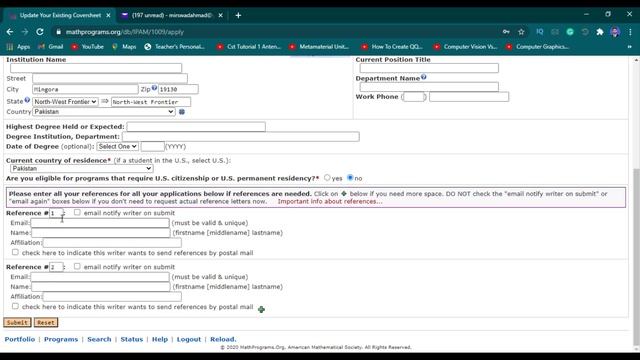Screen dimensions: 640x360
Task: Open the Grammarly extension icon
Action: 570,32
